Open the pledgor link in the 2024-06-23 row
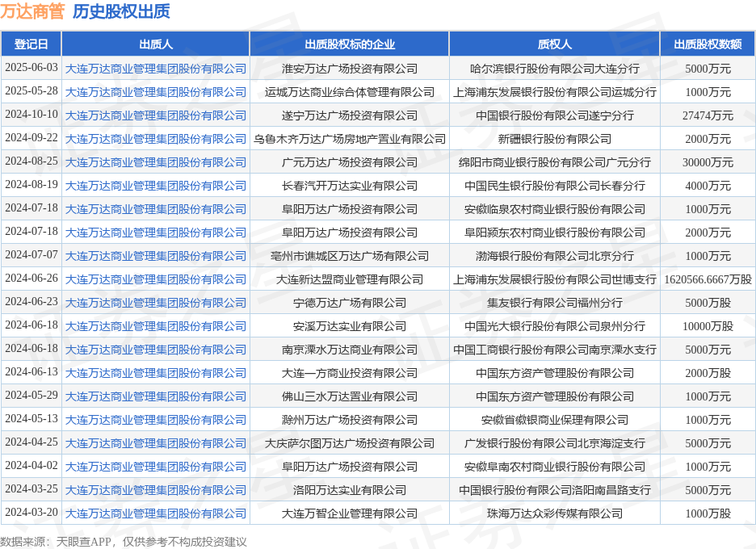Screen dimensions: 756x549 point(156,303)
